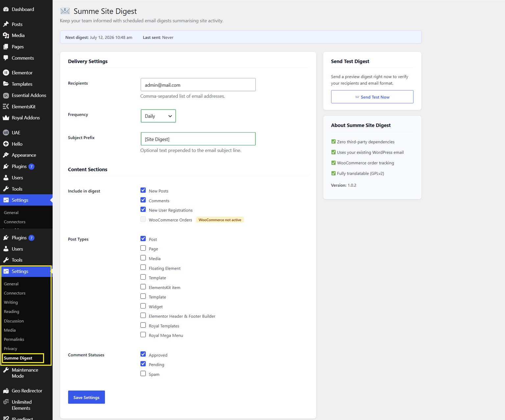This screenshot has height=420, width=505.
Task: Click the Posts pin icon
Action: [x=6, y=24]
